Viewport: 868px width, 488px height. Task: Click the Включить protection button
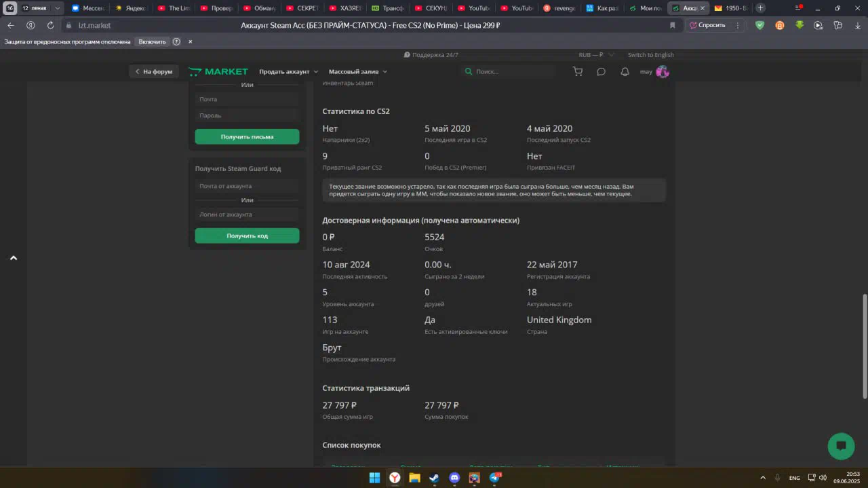152,41
